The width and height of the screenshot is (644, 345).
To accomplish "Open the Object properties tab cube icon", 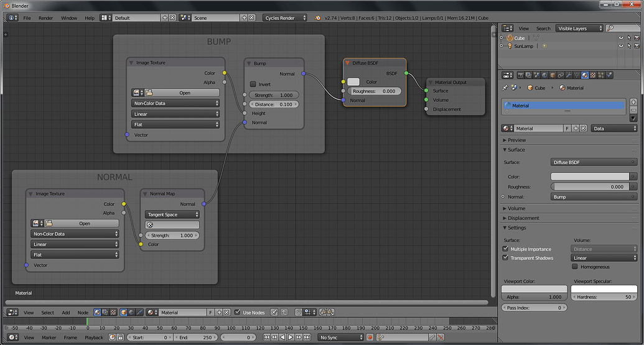I will pos(553,75).
